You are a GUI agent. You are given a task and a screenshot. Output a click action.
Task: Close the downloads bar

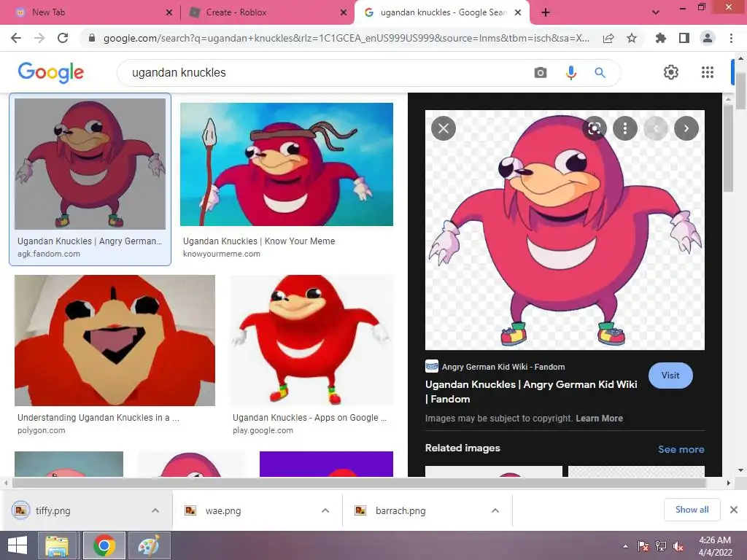tap(734, 510)
